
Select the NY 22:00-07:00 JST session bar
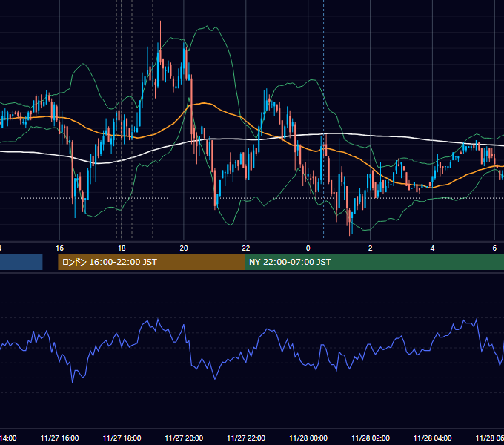[x=374, y=262]
